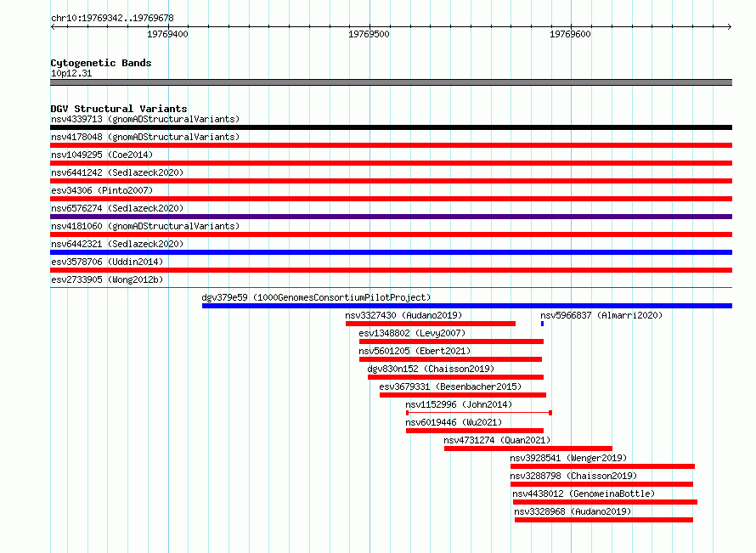
Task: Click the nsv5601205 (Ebert2021) label
Action: pos(415,351)
